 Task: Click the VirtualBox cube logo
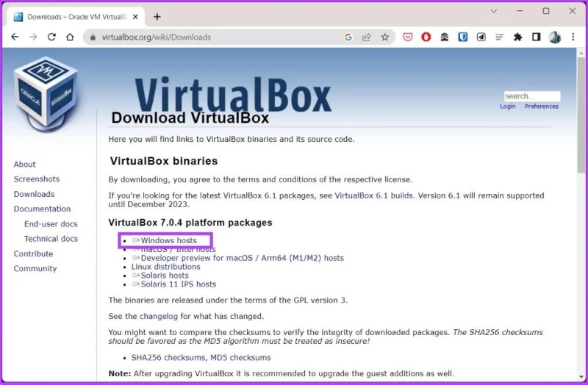[x=46, y=94]
